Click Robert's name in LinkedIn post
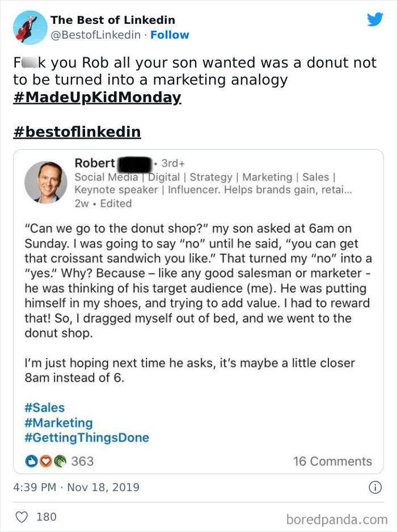397x532 pixels. point(95,163)
